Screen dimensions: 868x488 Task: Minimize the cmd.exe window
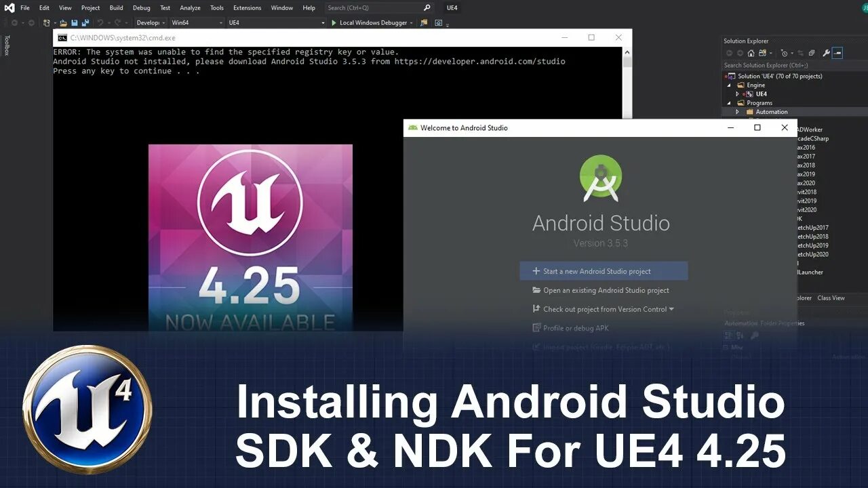[x=564, y=38]
